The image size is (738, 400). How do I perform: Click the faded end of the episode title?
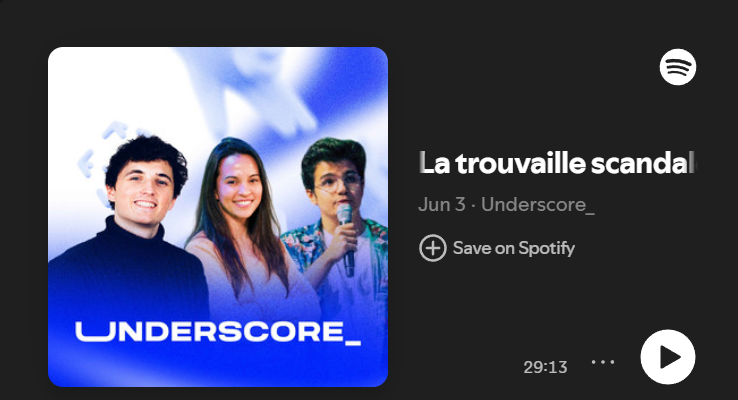tap(685, 163)
